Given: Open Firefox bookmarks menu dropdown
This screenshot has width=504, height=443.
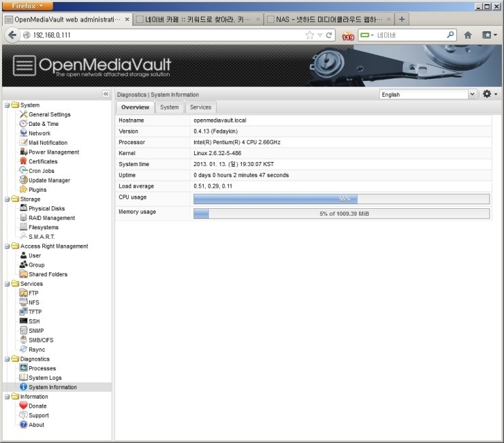Looking at the screenshot, I should 490,35.
